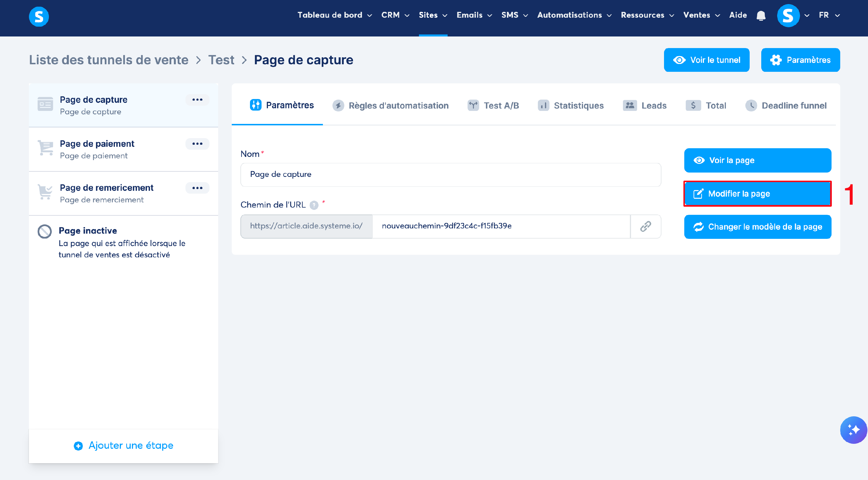Click the Modifier la page button
Image resolution: width=868 pixels, height=480 pixels.
pyautogui.click(x=757, y=194)
